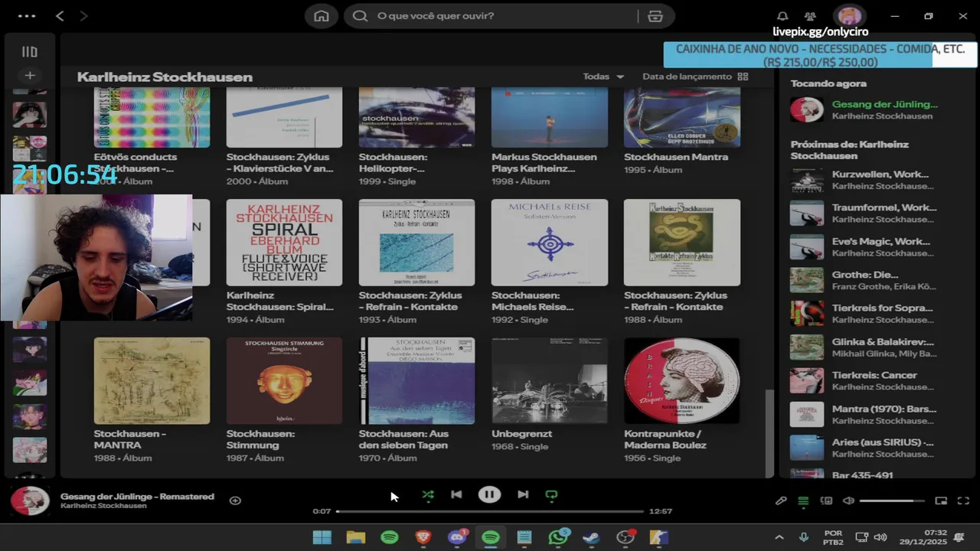This screenshot has width=980, height=551.
Task: Seek in the track progress bar
Action: coord(490,511)
